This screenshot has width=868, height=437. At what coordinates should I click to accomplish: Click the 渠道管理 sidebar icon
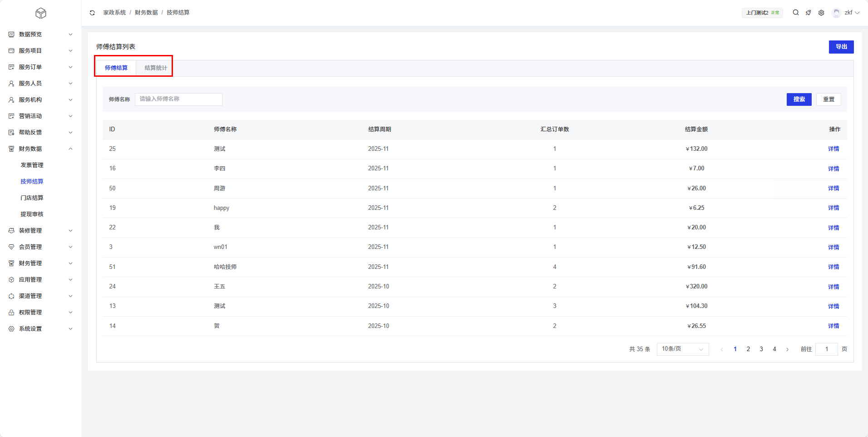[11, 296]
